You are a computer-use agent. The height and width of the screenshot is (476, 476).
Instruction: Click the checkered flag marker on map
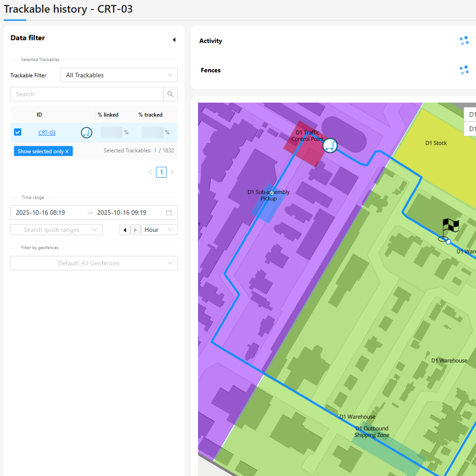[x=449, y=229]
